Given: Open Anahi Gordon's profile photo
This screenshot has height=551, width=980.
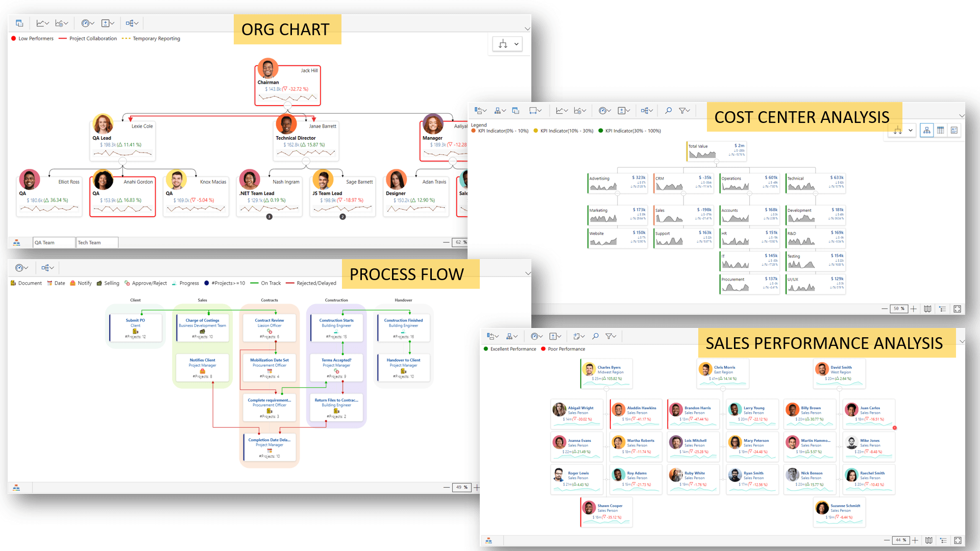Looking at the screenshot, I should 103,180.
